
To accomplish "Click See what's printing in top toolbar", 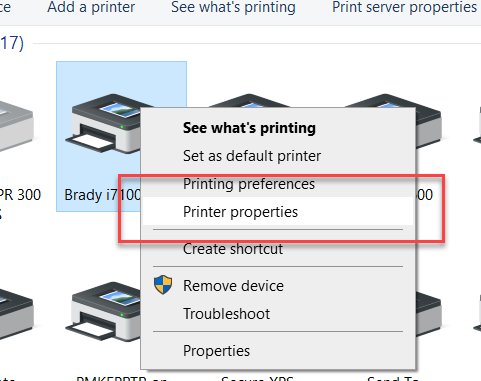I will (x=233, y=7).
